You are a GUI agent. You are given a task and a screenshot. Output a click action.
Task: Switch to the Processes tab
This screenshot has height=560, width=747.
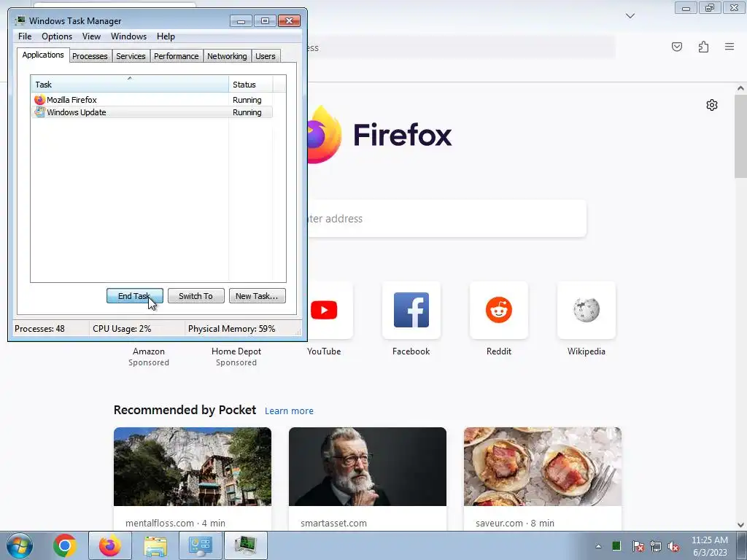click(x=90, y=56)
